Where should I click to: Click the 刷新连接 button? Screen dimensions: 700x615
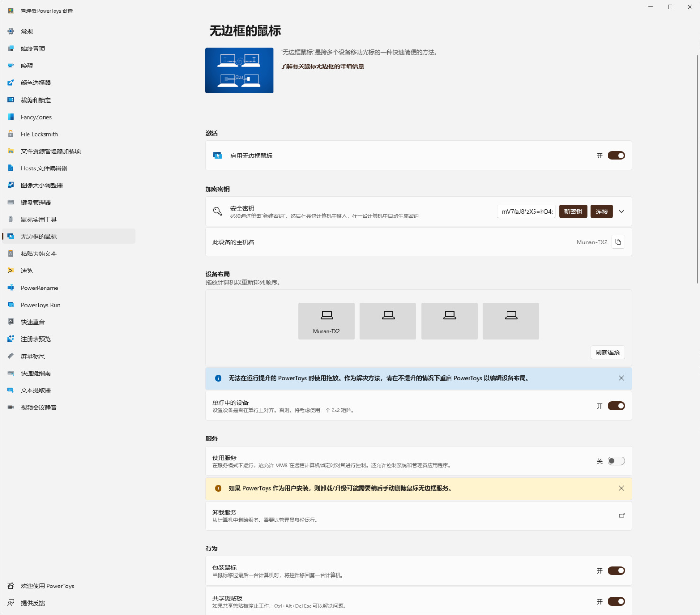coord(608,353)
